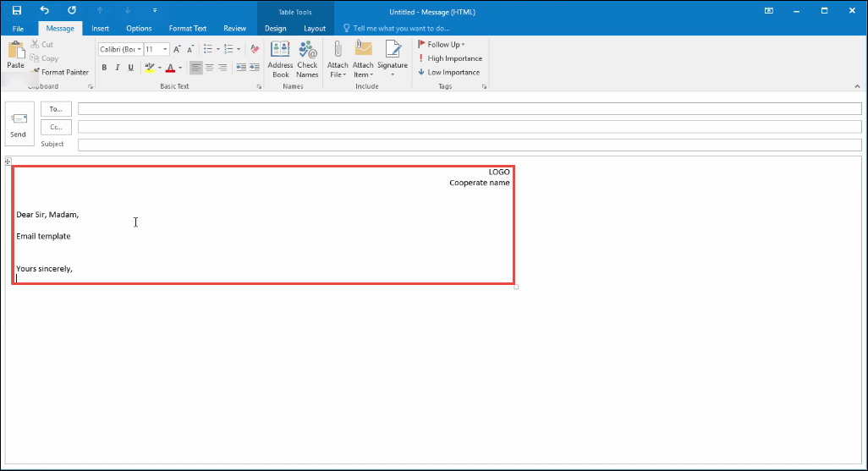
Task: Redo the last action
Action: click(x=72, y=10)
